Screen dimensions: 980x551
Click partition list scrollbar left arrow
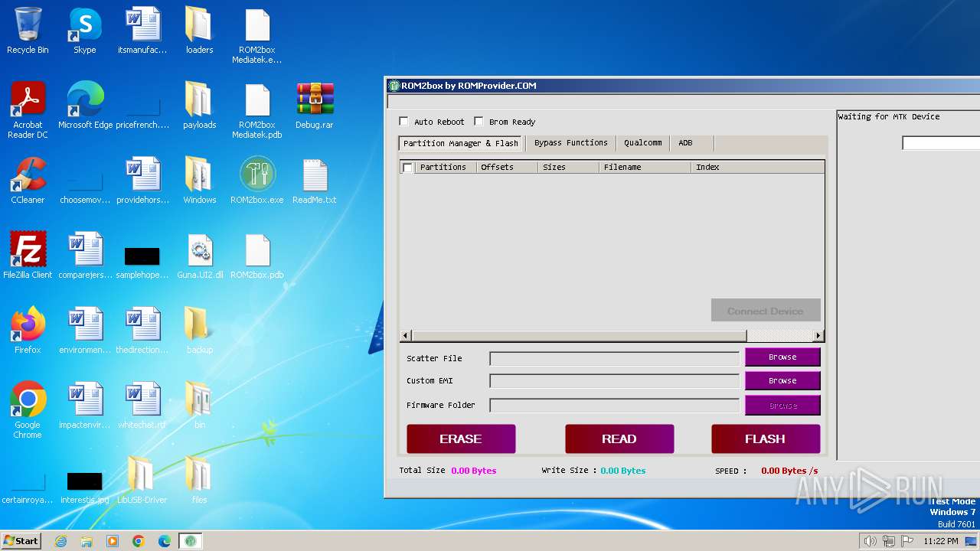point(406,335)
